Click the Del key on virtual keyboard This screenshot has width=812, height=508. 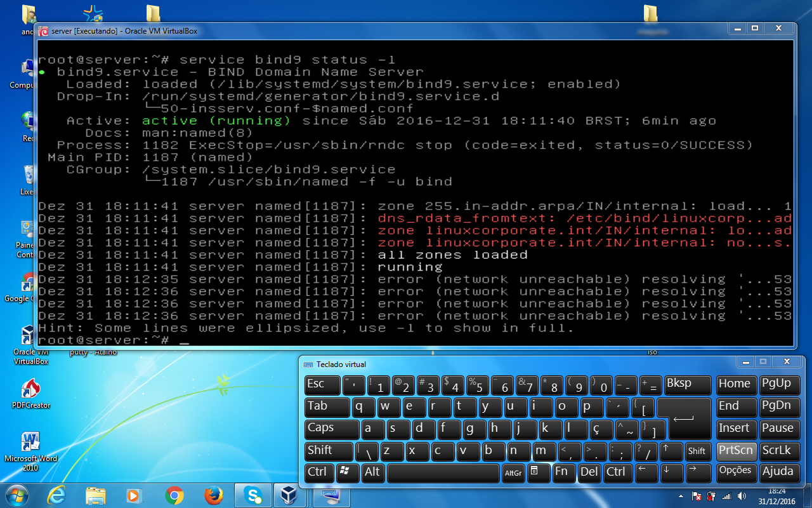(x=589, y=472)
